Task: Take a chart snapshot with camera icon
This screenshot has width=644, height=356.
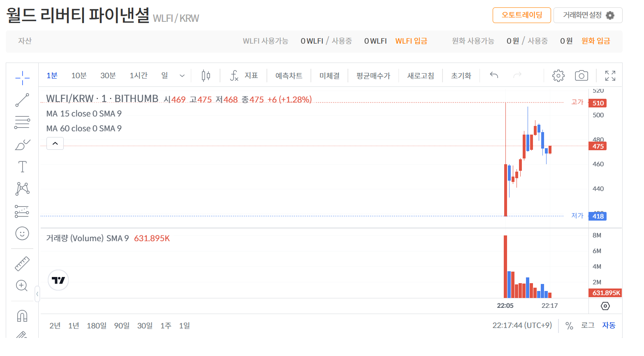Action: click(581, 76)
